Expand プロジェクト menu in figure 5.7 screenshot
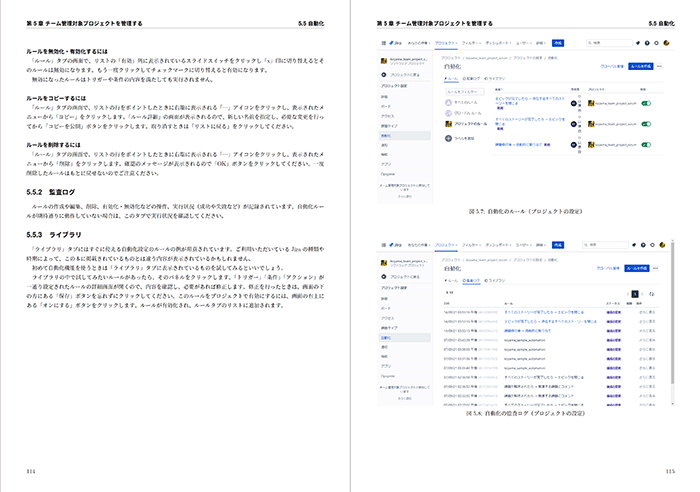700x492 pixels. [x=446, y=43]
